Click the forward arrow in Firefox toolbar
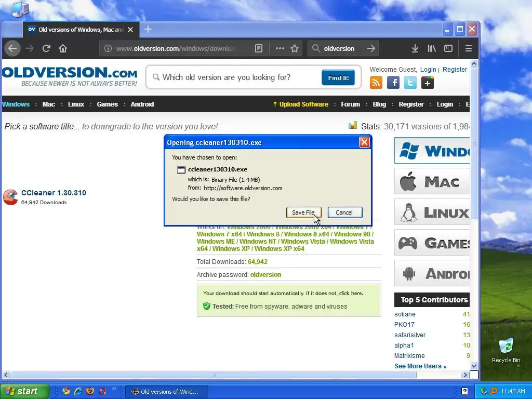The image size is (532, 399). coord(30,48)
